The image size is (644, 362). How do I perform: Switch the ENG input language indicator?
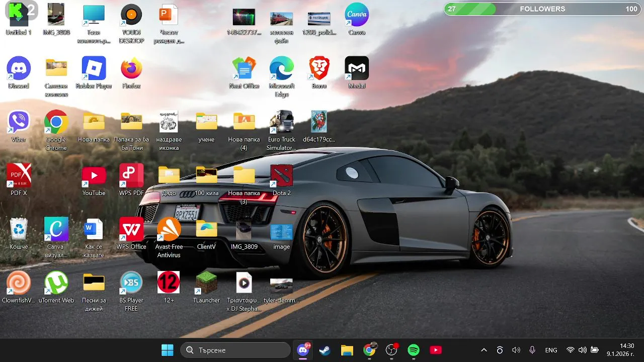click(x=551, y=350)
